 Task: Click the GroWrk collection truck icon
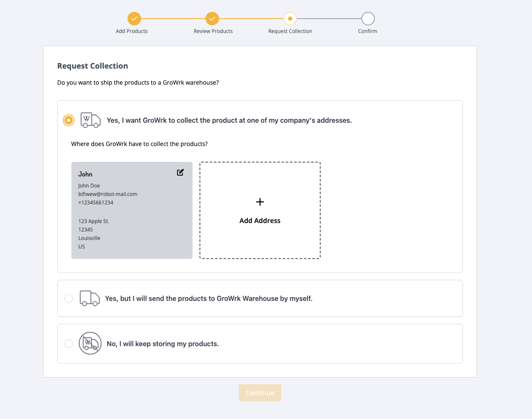pos(90,120)
